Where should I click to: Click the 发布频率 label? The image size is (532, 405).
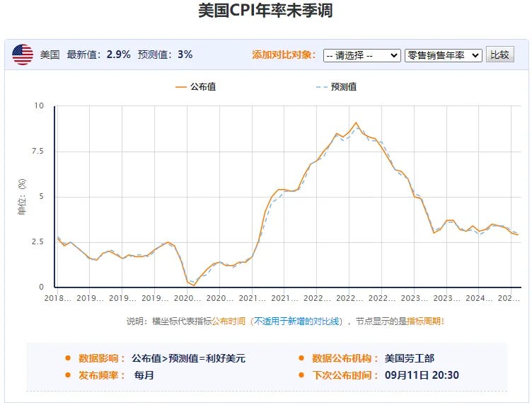tap(101, 375)
